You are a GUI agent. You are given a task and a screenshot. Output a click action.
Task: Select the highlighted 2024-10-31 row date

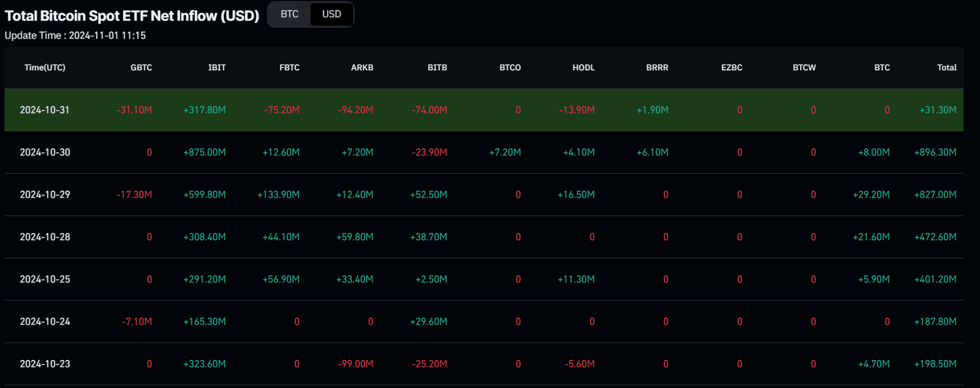45,110
